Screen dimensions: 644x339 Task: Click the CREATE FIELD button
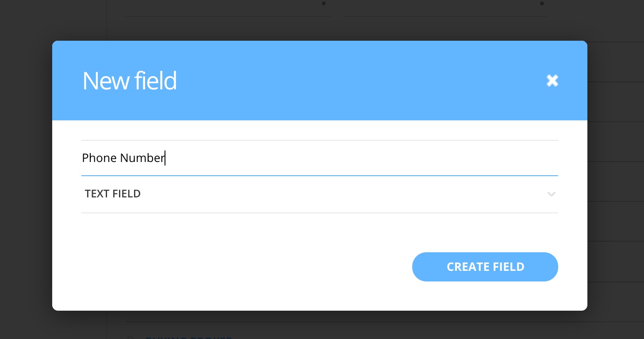click(485, 267)
